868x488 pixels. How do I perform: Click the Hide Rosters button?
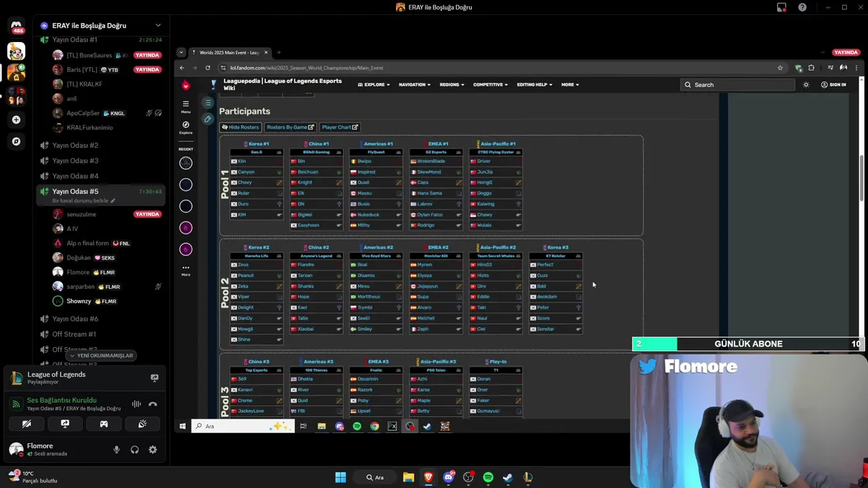(x=241, y=127)
